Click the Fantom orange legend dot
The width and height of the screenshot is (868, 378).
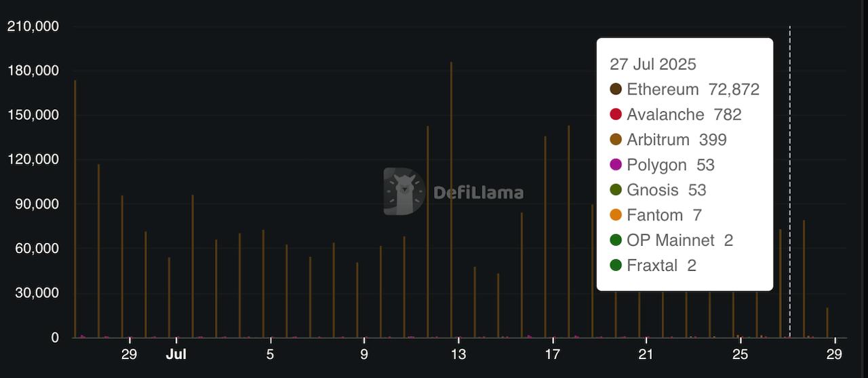point(616,215)
